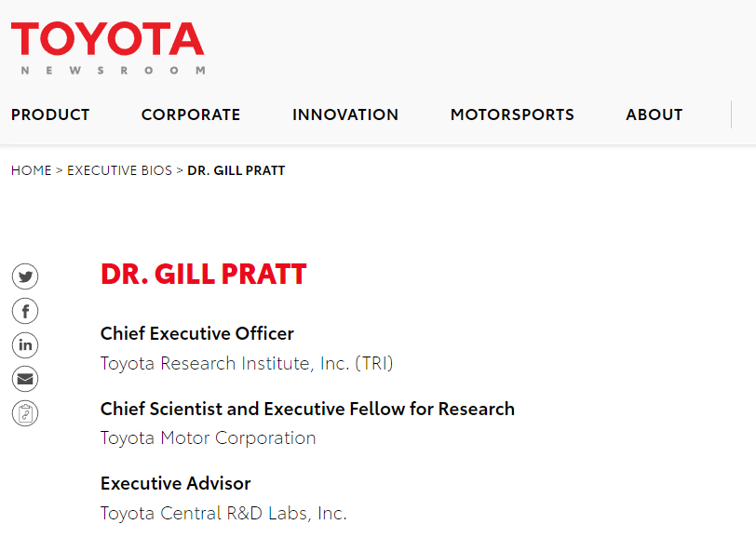Click the Dr. Gill Pratt breadcrumb
The image size is (756, 538).
pyautogui.click(x=236, y=170)
